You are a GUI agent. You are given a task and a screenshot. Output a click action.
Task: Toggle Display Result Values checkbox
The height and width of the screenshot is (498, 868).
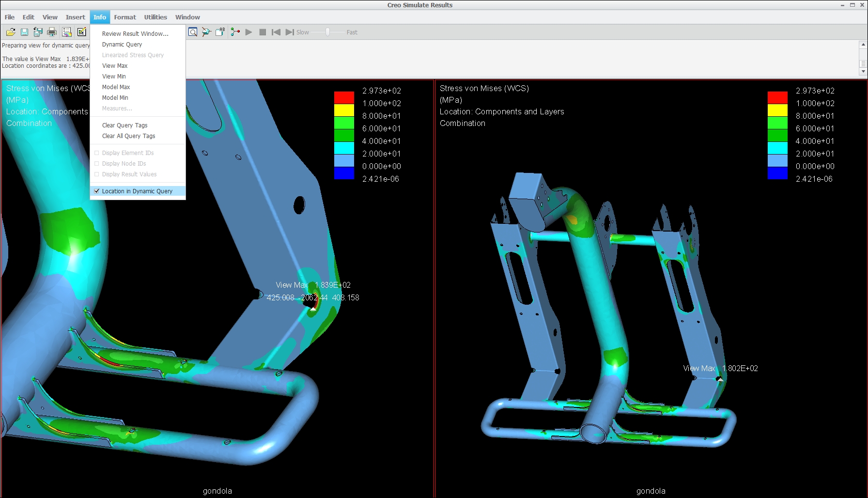pos(96,174)
